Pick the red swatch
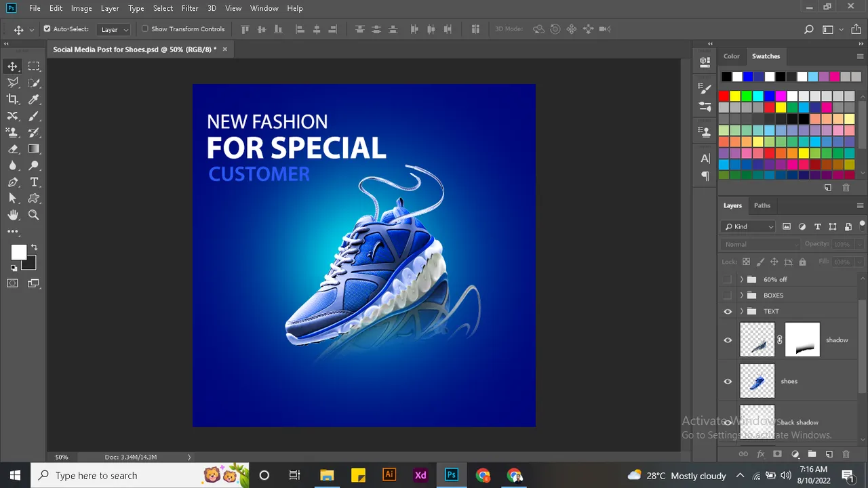 pyautogui.click(x=724, y=96)
